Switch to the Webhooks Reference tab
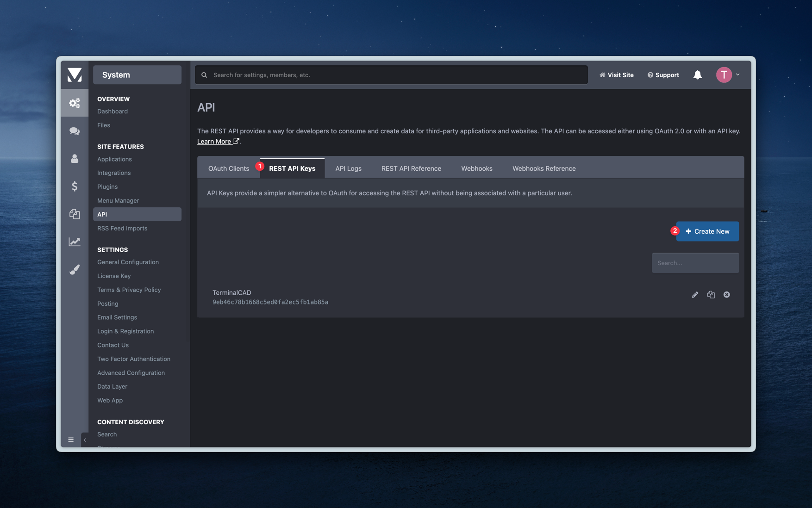The image size is (812, 508). 543,168
